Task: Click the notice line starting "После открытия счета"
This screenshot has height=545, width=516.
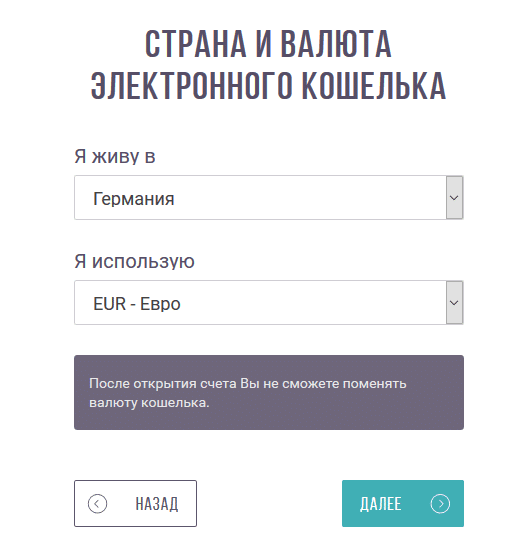Action: 248,384
